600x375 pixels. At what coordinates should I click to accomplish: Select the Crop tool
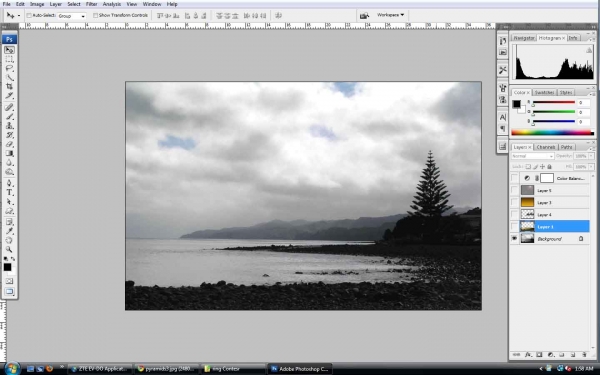(9, 87)
